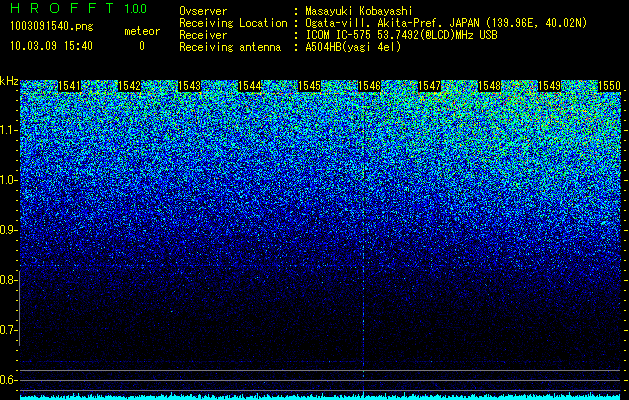The width and height of the screenshot is (629, 400).
Task: Click time marker 1544
Action: (250, 86)
